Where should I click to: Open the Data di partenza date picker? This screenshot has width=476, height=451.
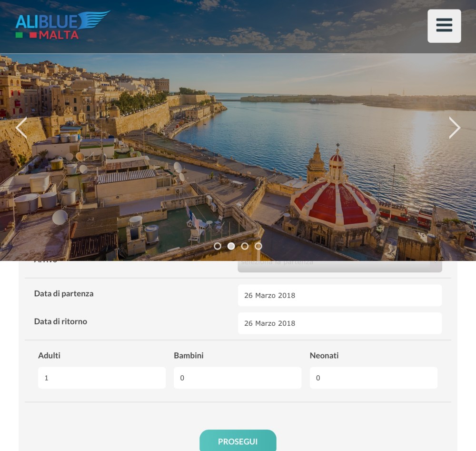tap(340, 295)
